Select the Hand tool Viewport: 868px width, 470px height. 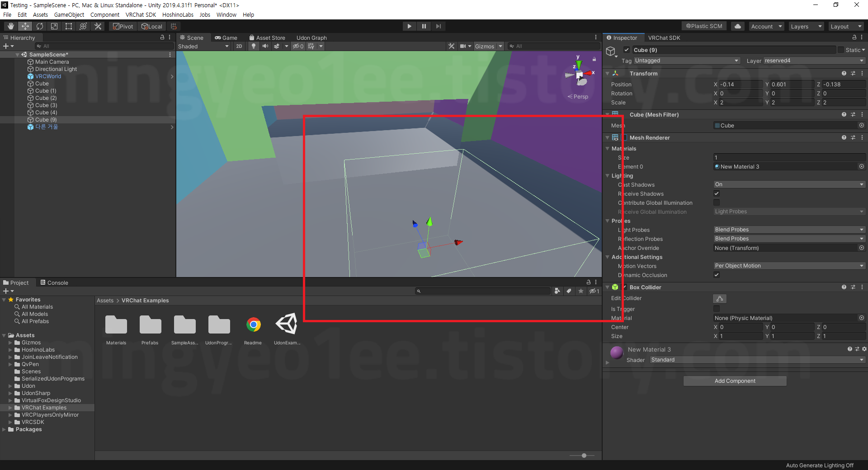tap(11, 26)
